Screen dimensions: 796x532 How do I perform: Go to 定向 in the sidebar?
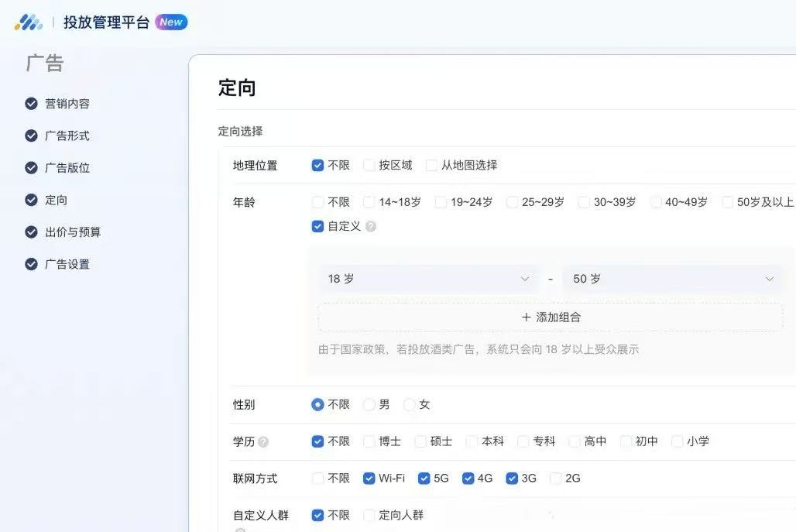56,200
